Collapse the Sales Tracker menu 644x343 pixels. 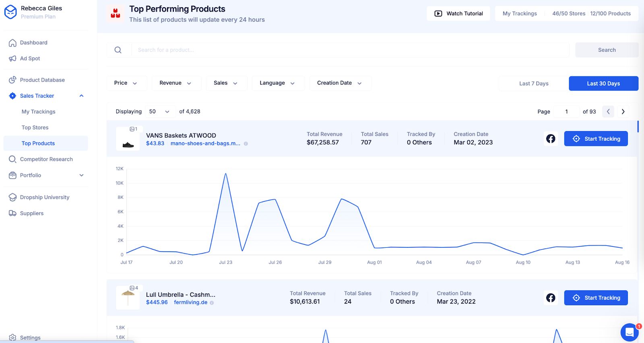[81, 96]
